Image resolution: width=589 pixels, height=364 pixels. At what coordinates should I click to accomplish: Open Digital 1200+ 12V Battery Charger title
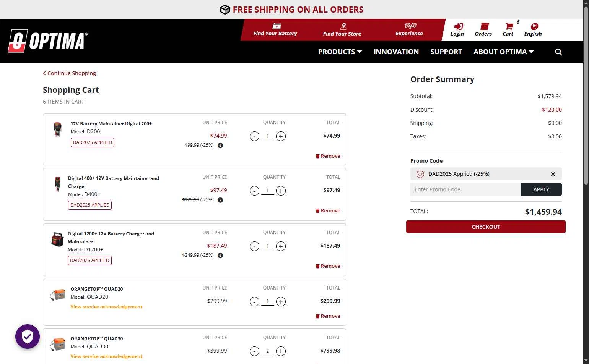tap(111, 238)
